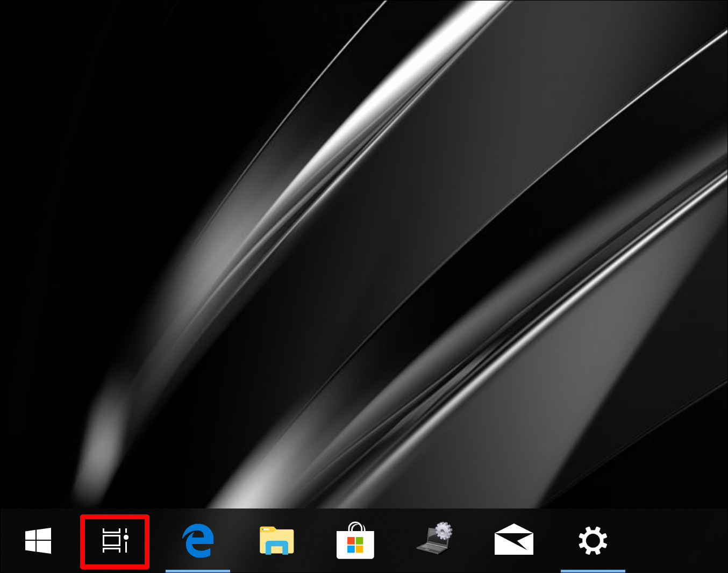
Task: Open Settings gear icon on the taskbar
Action: (593, 540)
